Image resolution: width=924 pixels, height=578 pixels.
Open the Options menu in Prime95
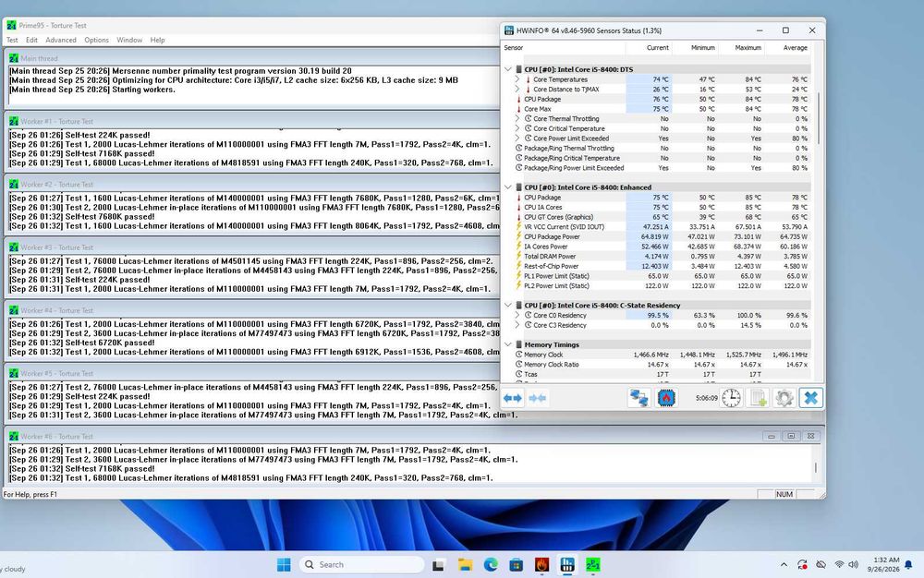coord(97,40)
